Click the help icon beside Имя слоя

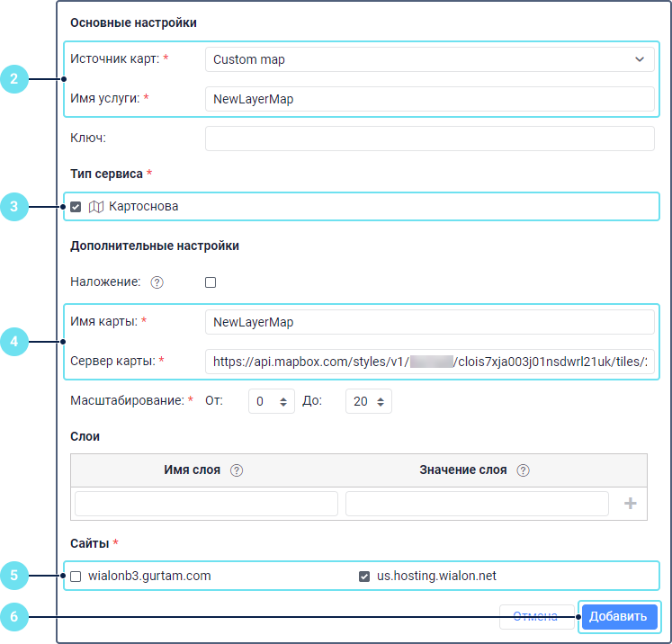coord(237,470)
